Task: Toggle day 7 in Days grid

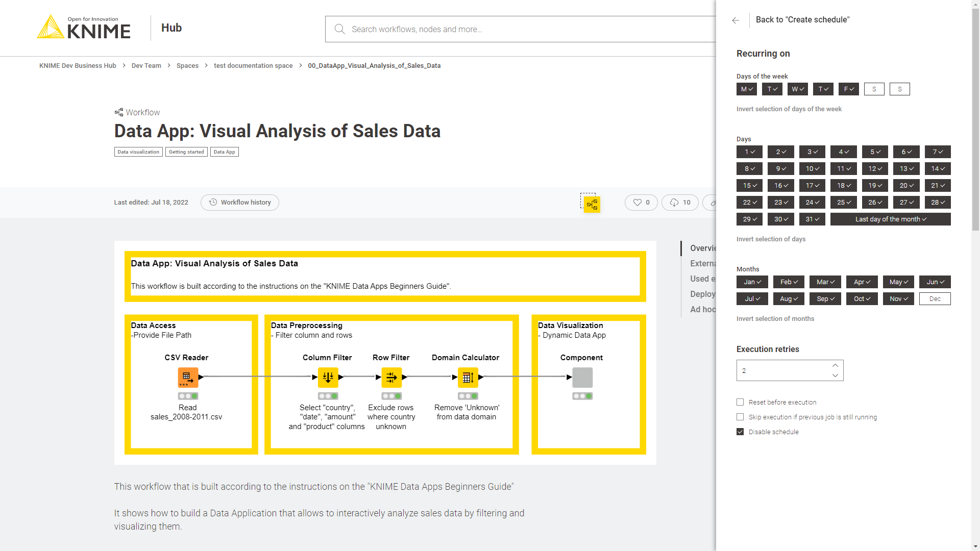Action: tap(938, 152)
